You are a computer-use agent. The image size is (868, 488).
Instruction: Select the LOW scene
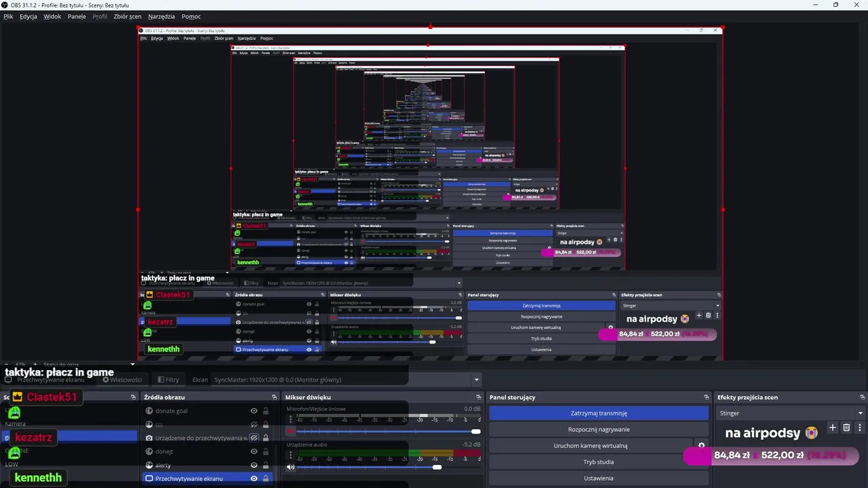(x=12, y=464)
